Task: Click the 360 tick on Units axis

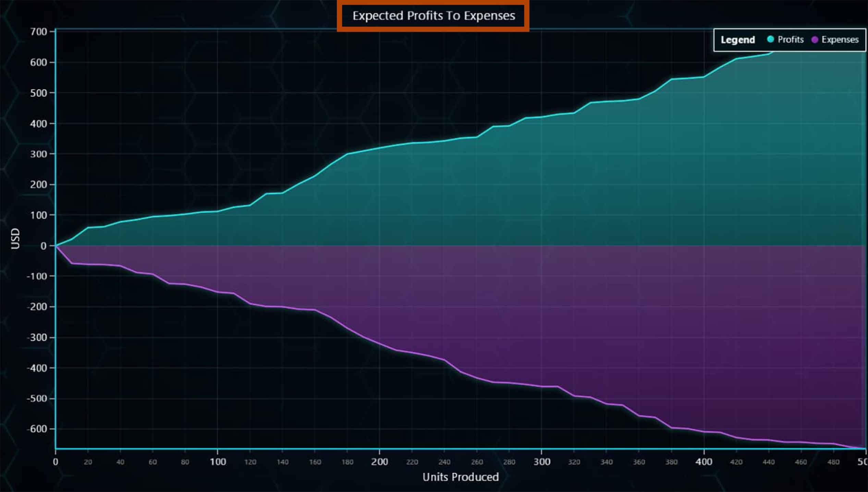Action: coord(639,462)
